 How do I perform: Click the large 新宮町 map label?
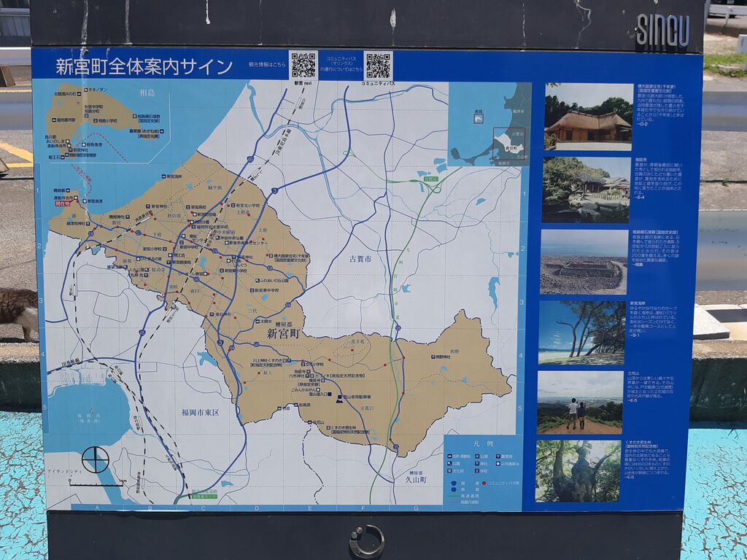click(x=283, y=334)
